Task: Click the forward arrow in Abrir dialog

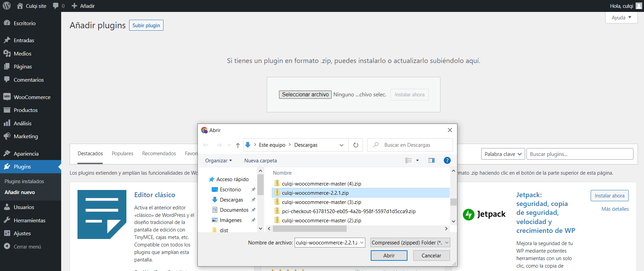Action: (219, 145)
